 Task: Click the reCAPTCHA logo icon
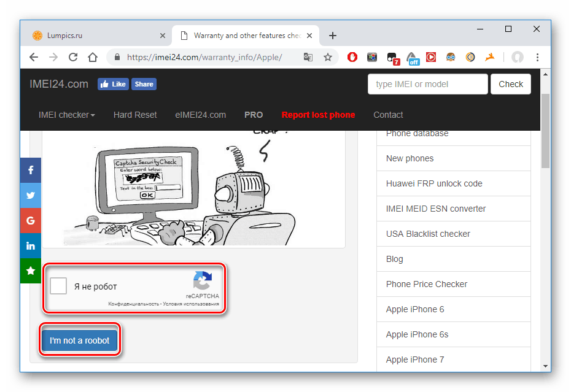[203, 280]
